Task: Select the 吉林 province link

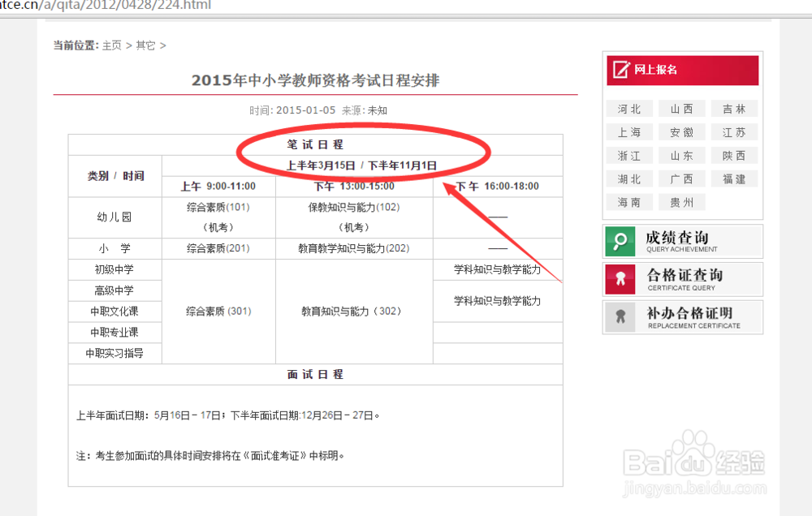Action: pyautogui.click(x=733, y=108)
